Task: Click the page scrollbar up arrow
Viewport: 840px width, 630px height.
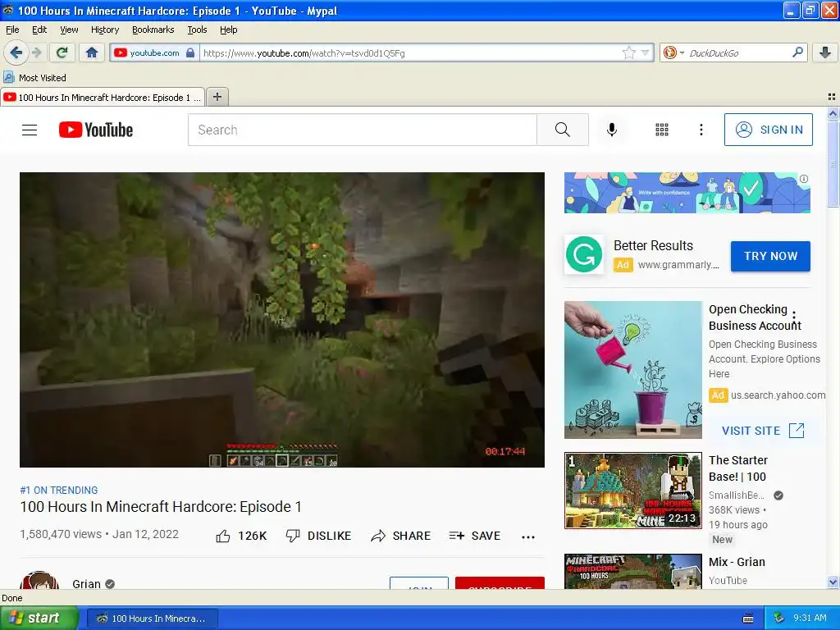Action: pyautogui.click(x=832, y=113)
